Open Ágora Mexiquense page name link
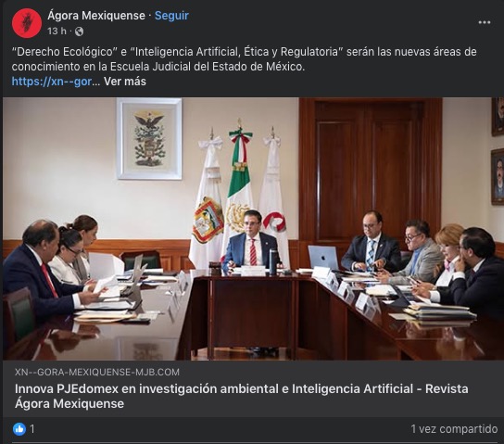504x444 pixels. [x=96, y=16]
